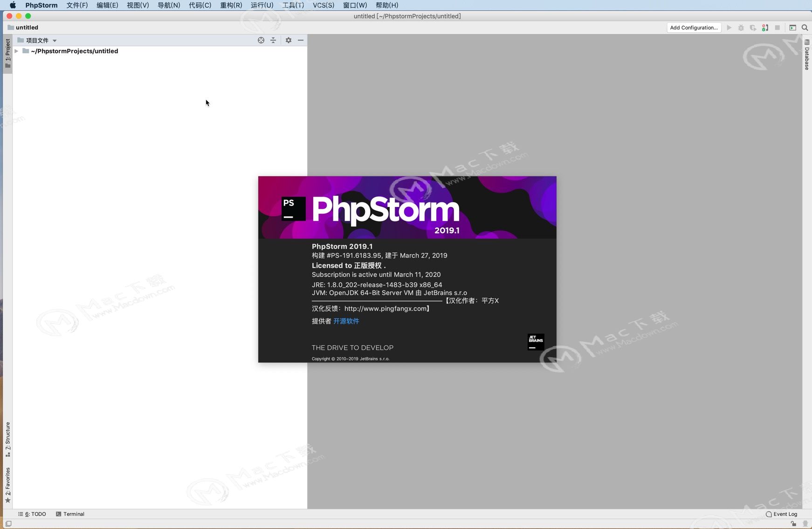Click the lock read-only status bar icon

pos(793,524)
